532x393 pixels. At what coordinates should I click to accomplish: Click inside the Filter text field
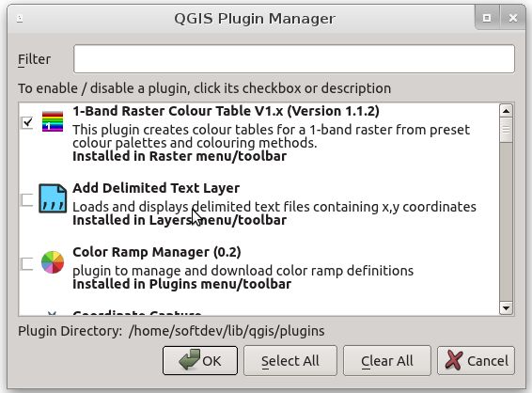(x=294, y=58)
